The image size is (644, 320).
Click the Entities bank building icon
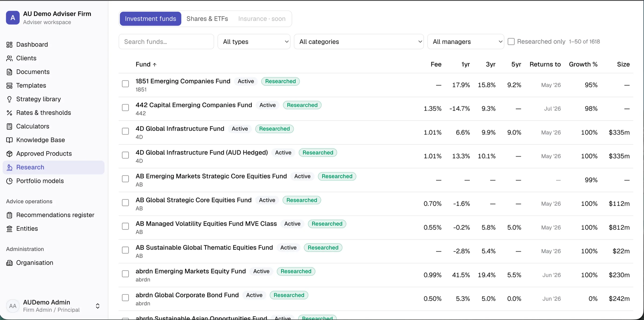click(x=9, y=229)
